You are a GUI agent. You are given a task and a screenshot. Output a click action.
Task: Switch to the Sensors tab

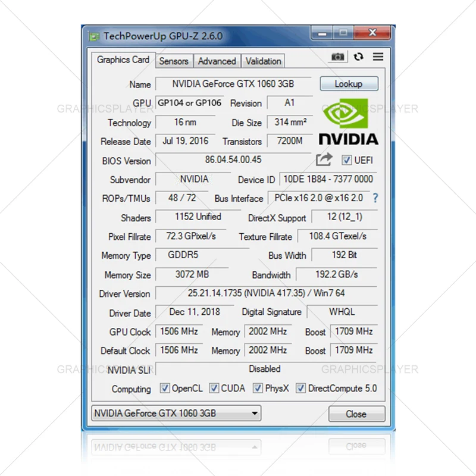[174, 61]
